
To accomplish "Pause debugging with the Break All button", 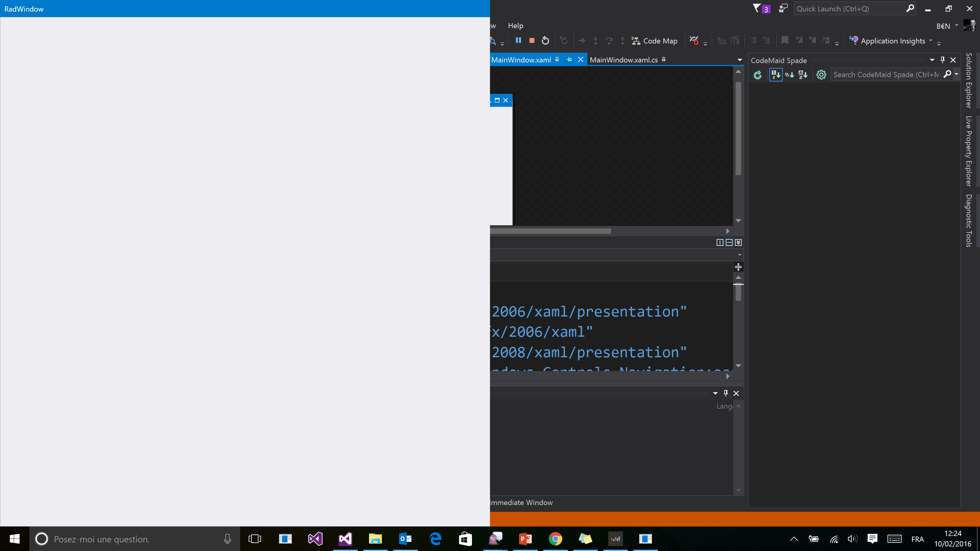I will click(518, 40).
